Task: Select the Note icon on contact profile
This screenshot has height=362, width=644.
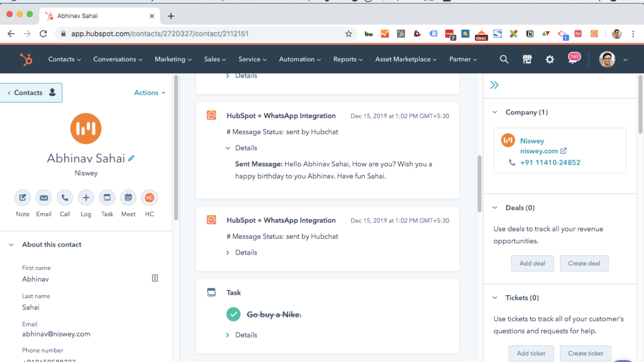Action: coord(22,197)
